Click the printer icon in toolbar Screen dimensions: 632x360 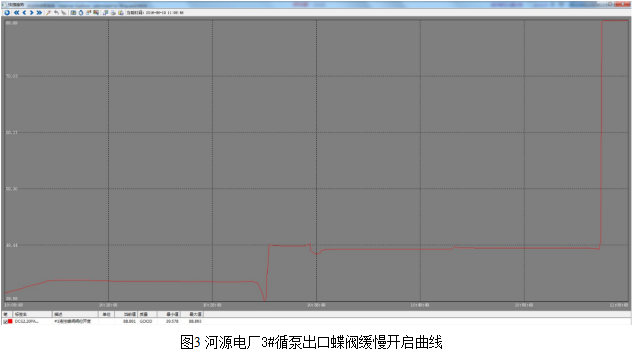(113, 13)
